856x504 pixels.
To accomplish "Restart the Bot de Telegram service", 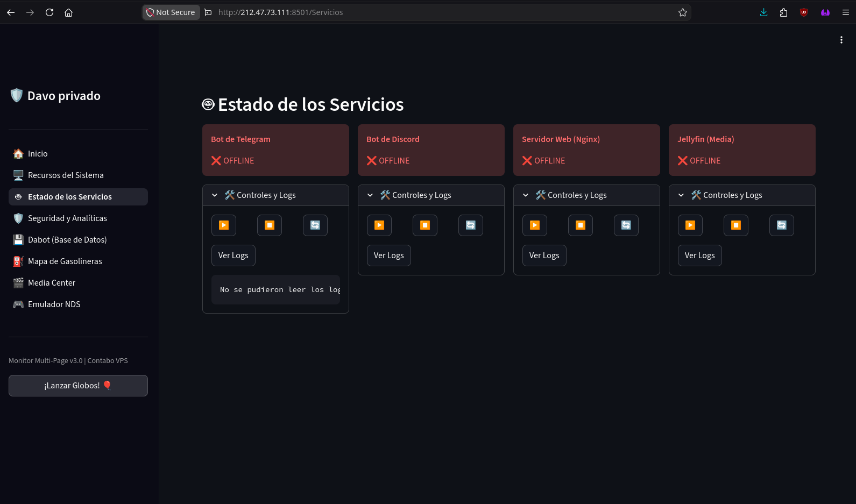I will pos(315,225).
